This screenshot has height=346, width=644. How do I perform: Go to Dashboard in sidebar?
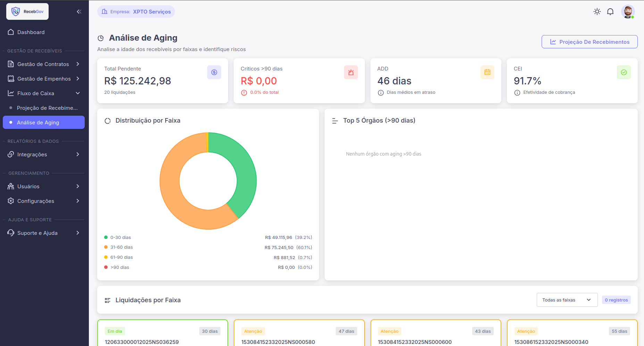(x=31, y=32)
